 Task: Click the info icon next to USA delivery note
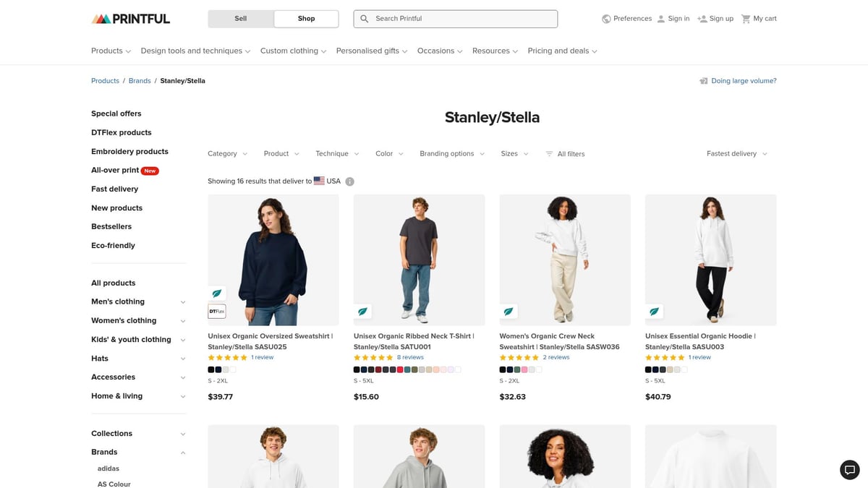pyautogui.click(x=349, y=181)
